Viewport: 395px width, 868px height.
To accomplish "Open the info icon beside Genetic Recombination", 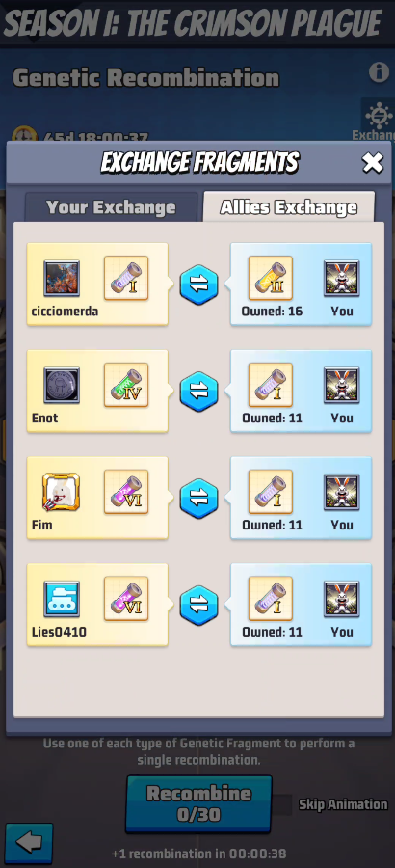I will click(379, 72).
